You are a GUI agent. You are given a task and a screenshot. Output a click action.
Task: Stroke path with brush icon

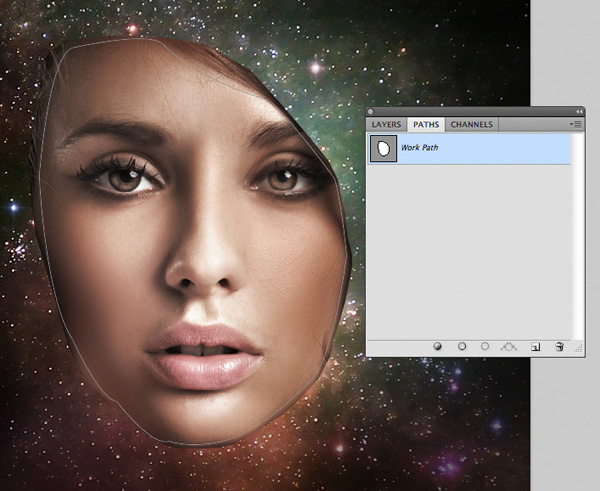tap(462, 346)
